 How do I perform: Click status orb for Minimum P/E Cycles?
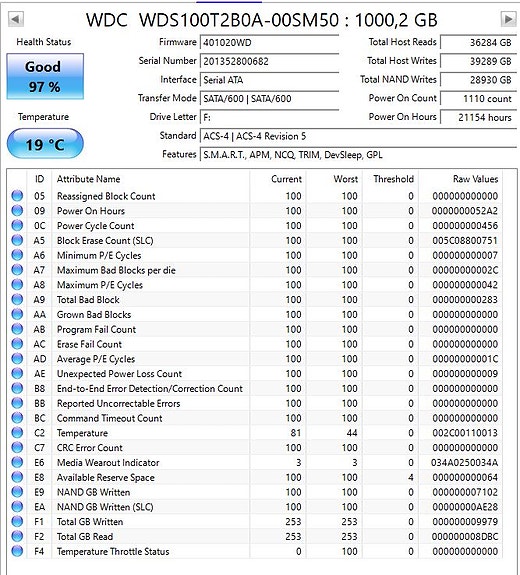(x=17, y=255)
